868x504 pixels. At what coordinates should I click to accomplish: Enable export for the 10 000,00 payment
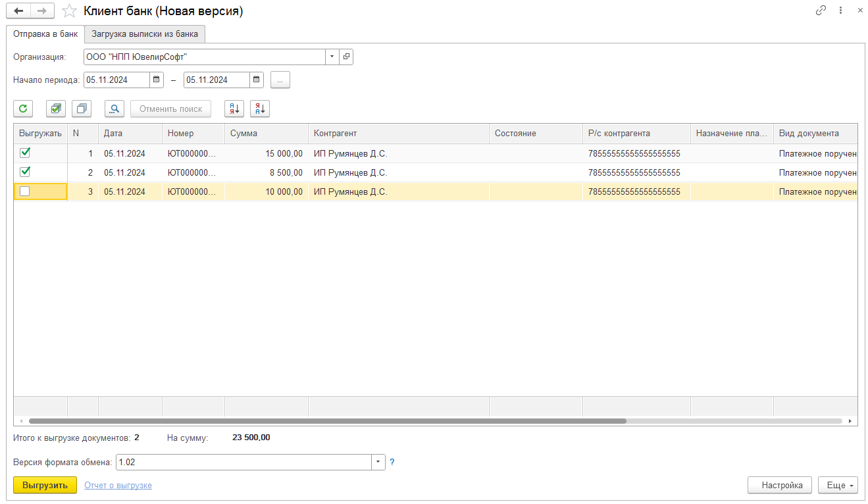point(25,191)
